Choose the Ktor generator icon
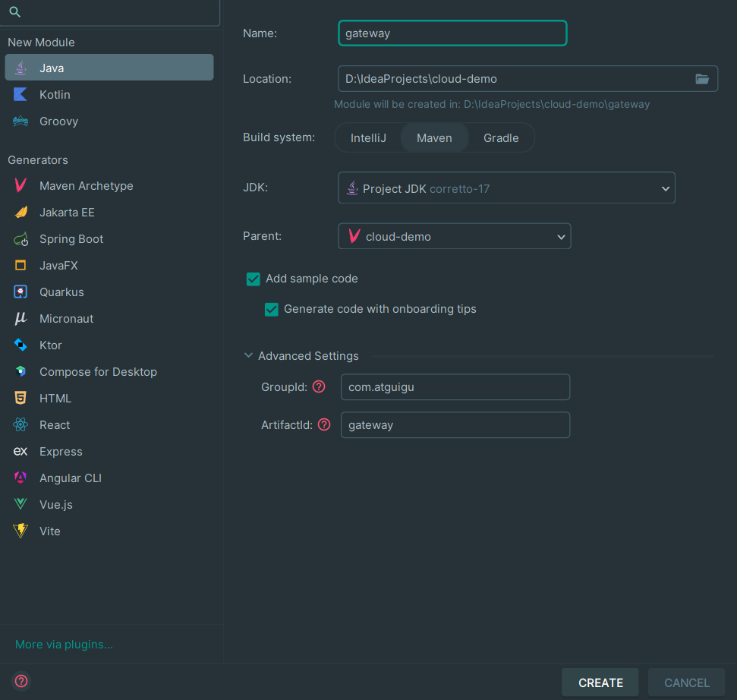Viewport: 737px width, 700px height. click(20, 345)
